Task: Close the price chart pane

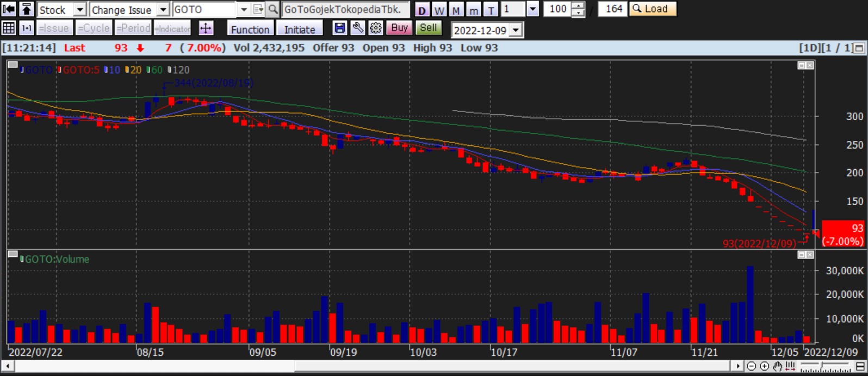Action: 810,65
